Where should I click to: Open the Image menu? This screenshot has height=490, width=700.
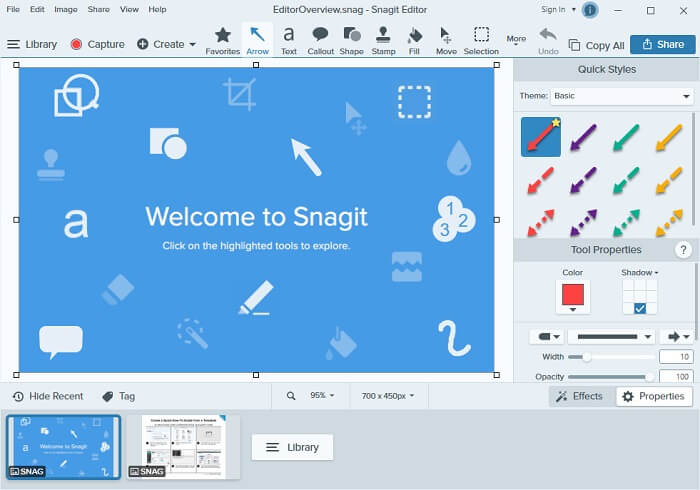coord(66,9)
